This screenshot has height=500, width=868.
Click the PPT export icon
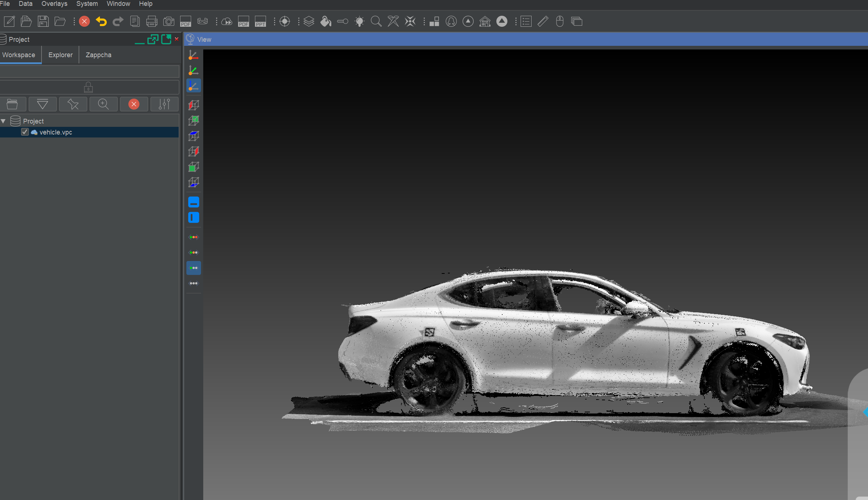[260, 22]
